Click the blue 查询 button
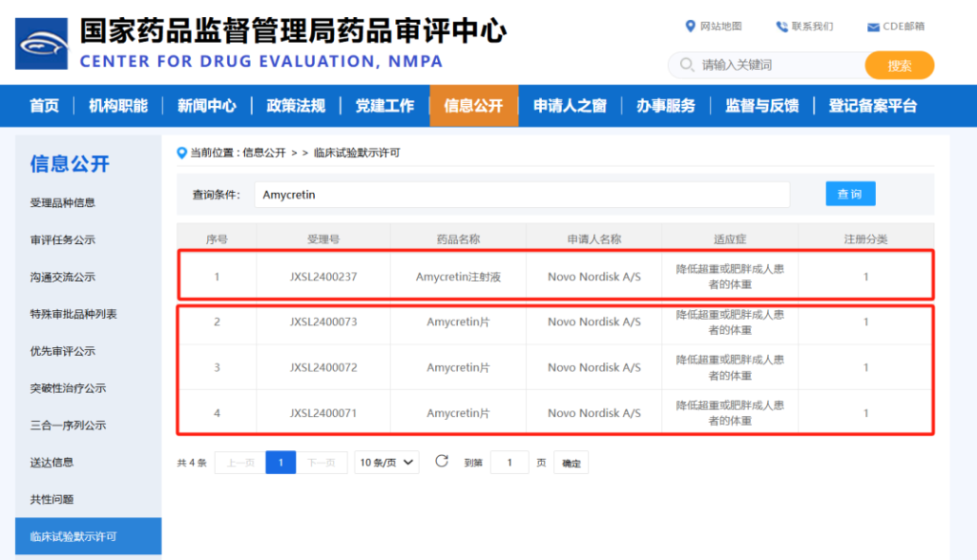Screen dimensions: 977x560 coord(850,194)
